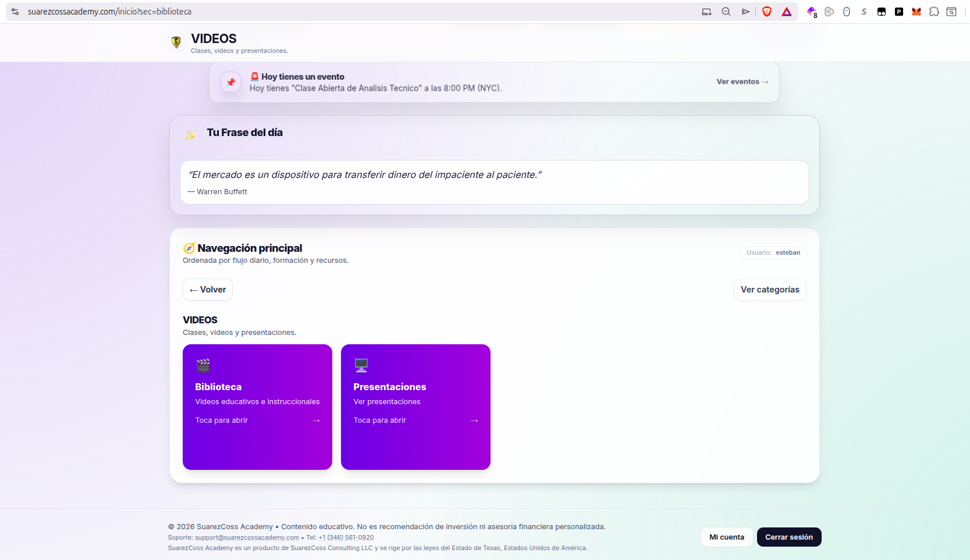The height and width of the screenshot is (560, 970).
Task: Open the S extension icon
Action: click(864, 12)
